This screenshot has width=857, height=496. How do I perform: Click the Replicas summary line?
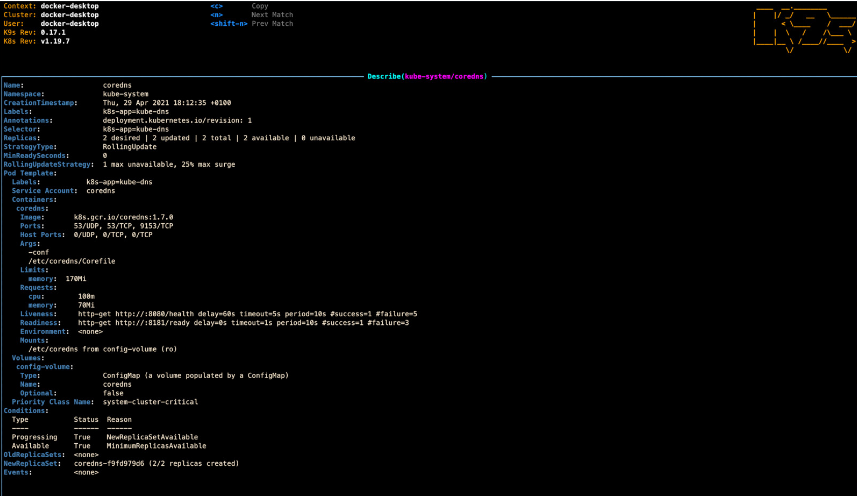(x=229, y=138)
